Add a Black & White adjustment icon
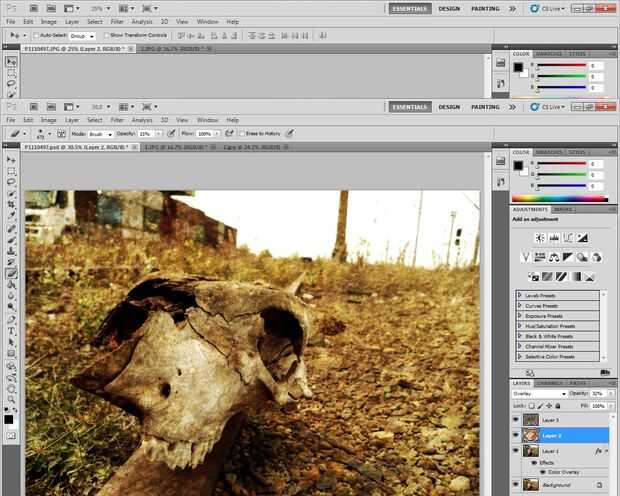 568,257
